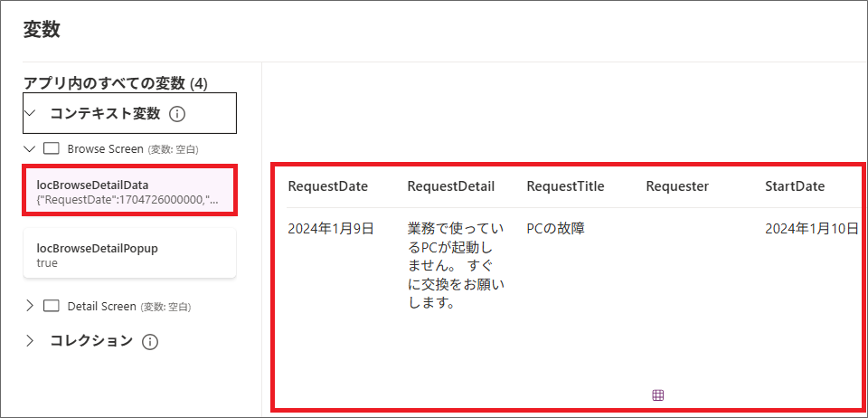The image size is (868, 418).
Task: Click the RequestTitle column header
Action: pyautogui.click(x=565, y=186)
